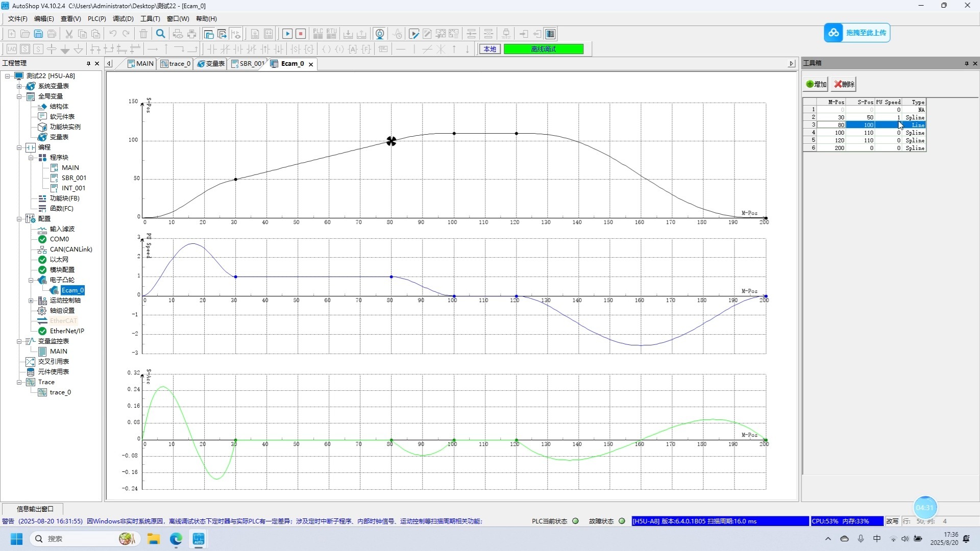980x551 pixels.
Task: Click the Spline type cell in row 4
Action: tap(914, 133)
